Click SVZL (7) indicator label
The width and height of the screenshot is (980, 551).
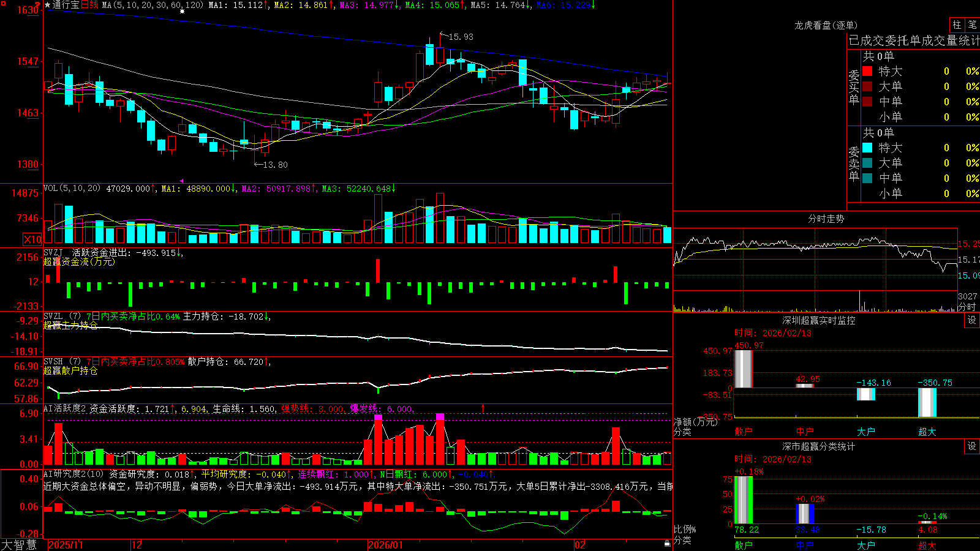[x=62, y=317]
